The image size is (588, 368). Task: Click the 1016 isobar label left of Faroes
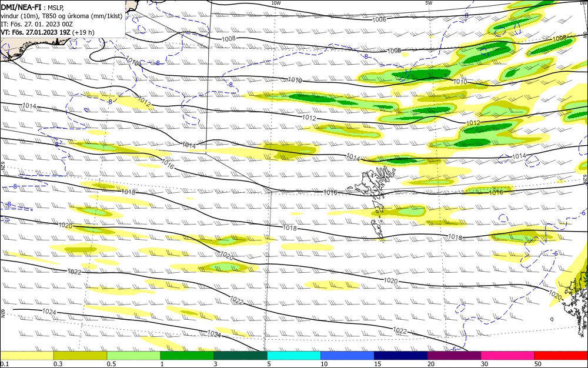tap(330, 192)
